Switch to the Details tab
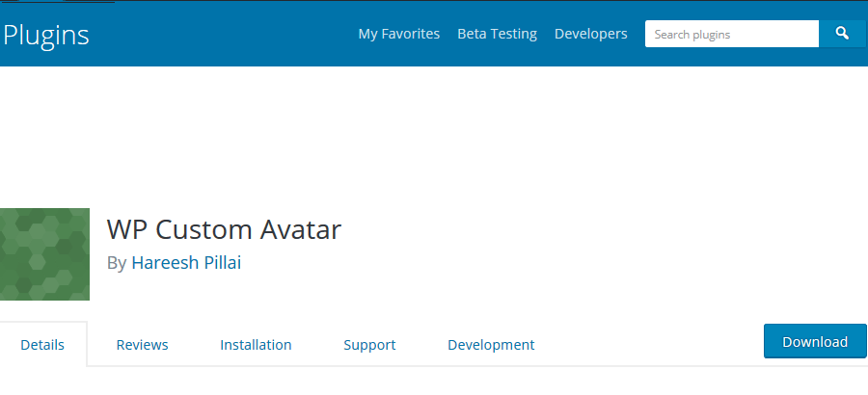 [x=42, y=345]
